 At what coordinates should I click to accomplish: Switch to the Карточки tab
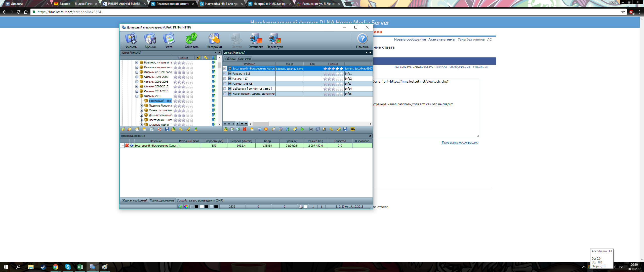[244, 59]
